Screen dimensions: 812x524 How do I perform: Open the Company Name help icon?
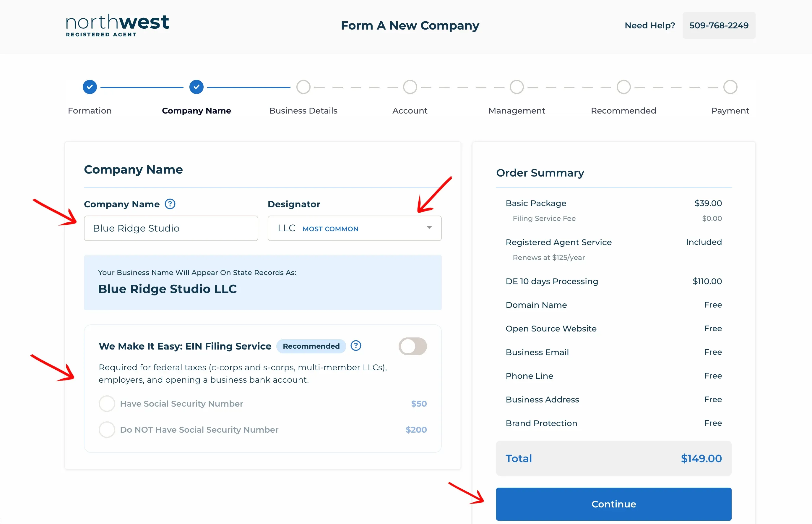pos(170,204)
